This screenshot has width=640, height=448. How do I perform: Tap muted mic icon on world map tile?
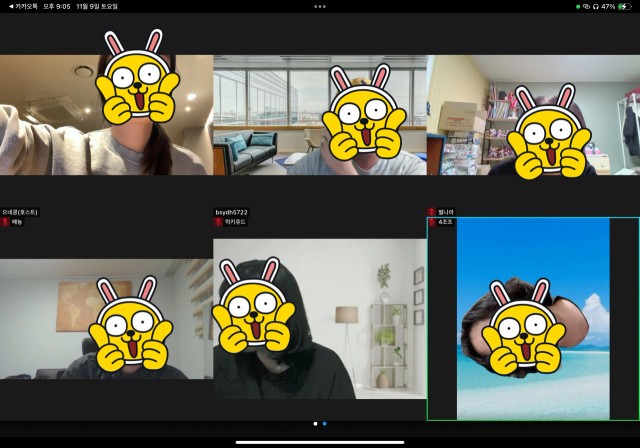tap(5, 222)
